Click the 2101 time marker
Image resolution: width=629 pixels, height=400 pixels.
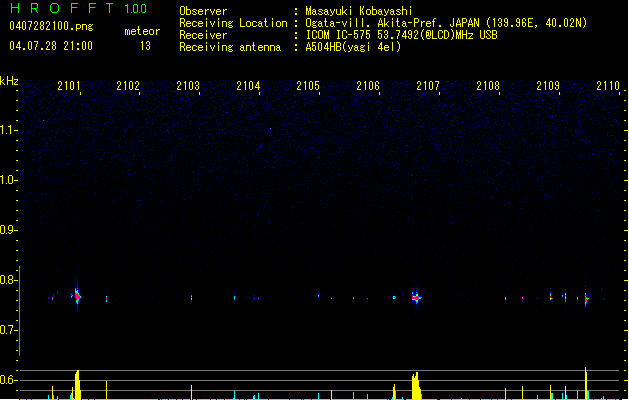pyautogui.click(x=69, y=86)
